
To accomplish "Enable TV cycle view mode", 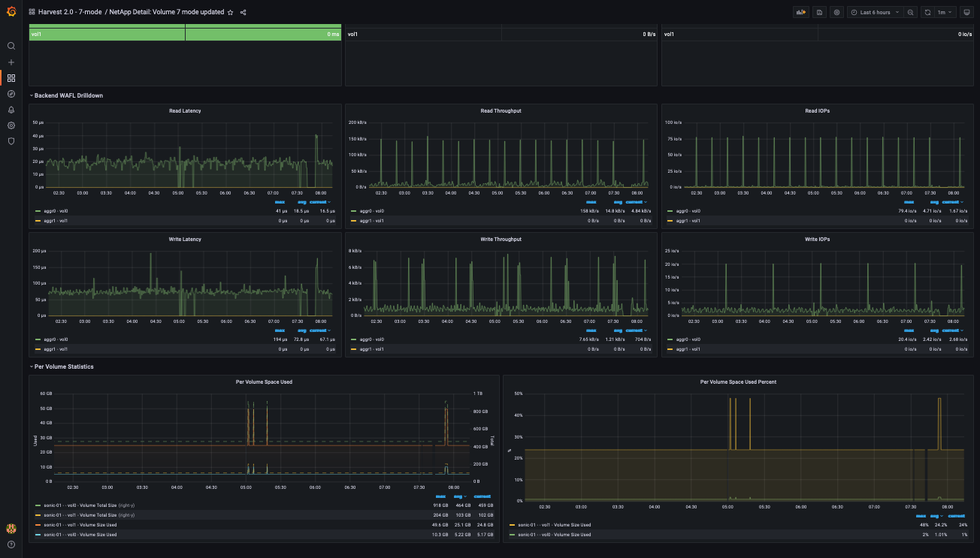I will pos(967,12).
